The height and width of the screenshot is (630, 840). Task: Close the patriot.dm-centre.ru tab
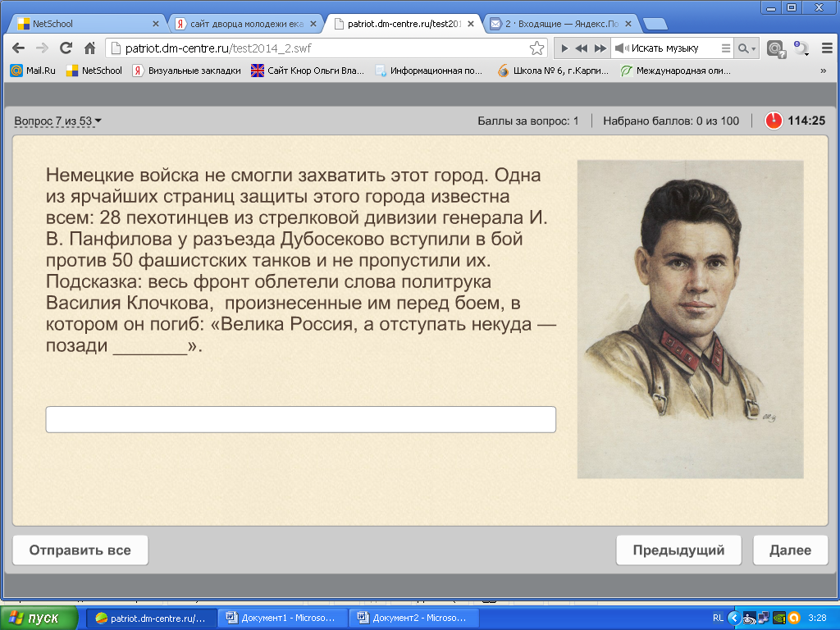[x=471, y=24]
